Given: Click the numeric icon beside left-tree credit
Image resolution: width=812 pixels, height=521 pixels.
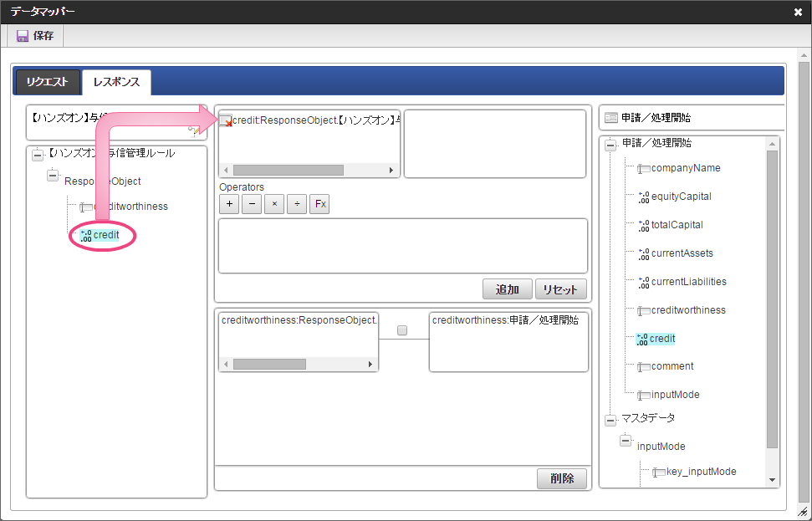Looking at the screenshot, I should (x=86, y=236).
